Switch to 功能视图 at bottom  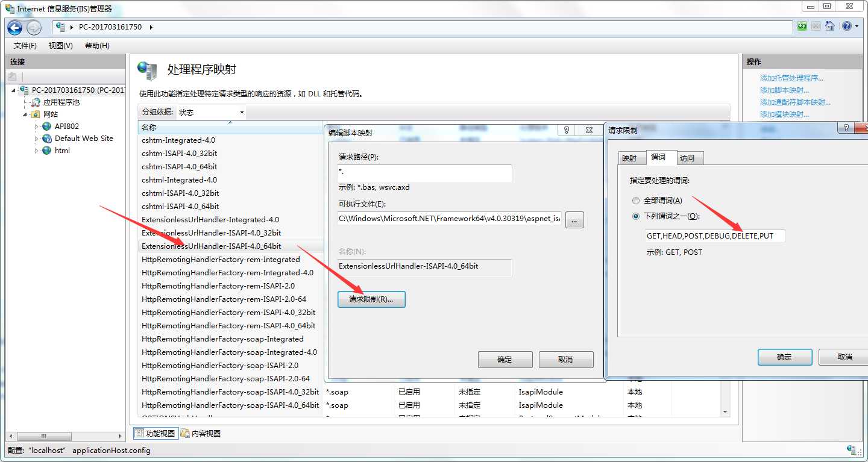[x=156, y=434]
